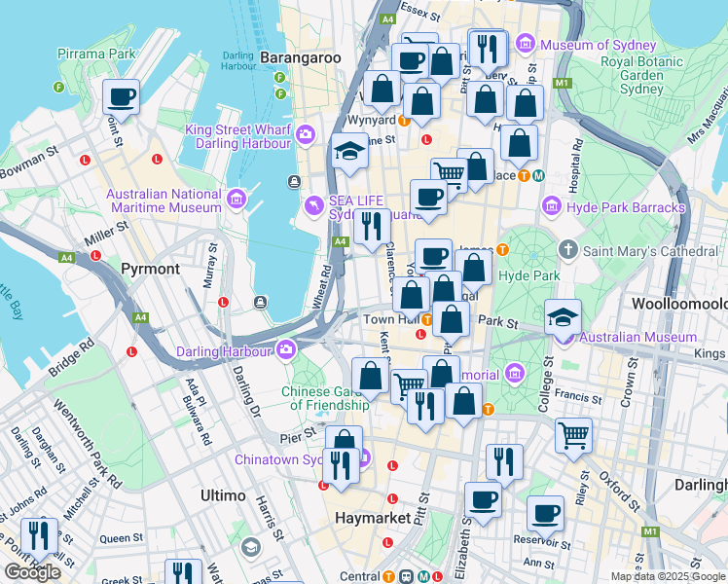
Task: Click the Haymarket suburb label
Action: (373, 518)
